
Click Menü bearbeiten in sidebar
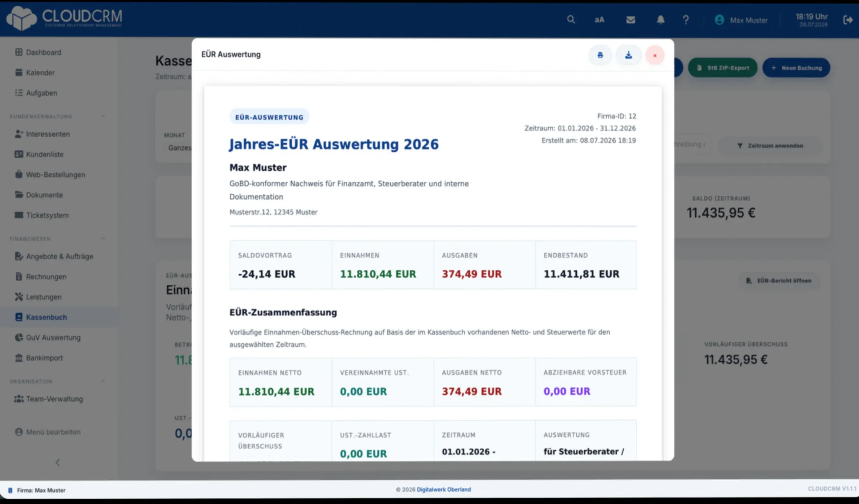tap(48, 432)
